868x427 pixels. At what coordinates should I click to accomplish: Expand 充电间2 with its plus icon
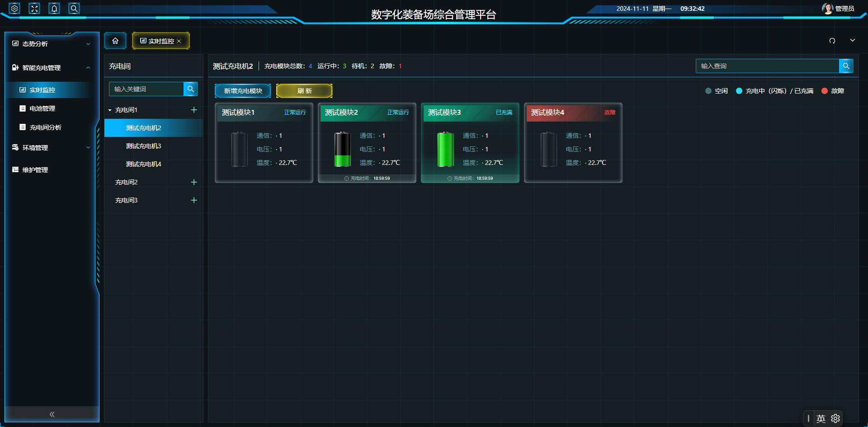coord(194,182)
